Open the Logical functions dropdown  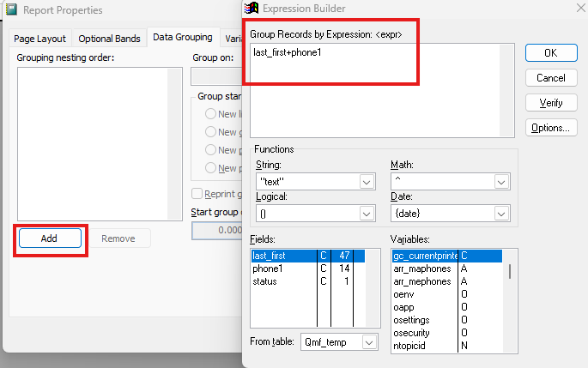click(367, 213)
